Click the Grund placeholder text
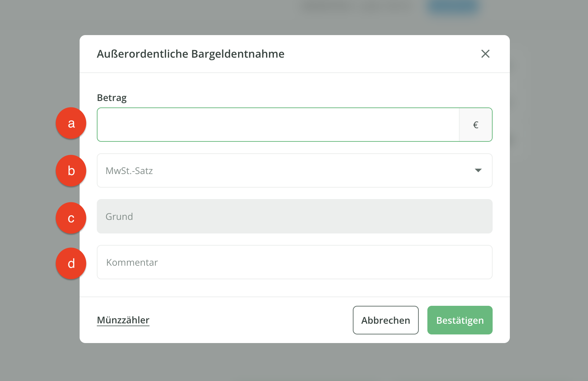 pyautogui.click(x=119, y=217)
